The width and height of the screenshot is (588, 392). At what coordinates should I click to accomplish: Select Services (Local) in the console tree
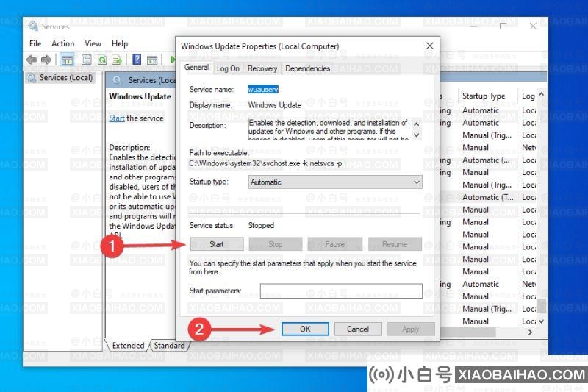point(60,78)
